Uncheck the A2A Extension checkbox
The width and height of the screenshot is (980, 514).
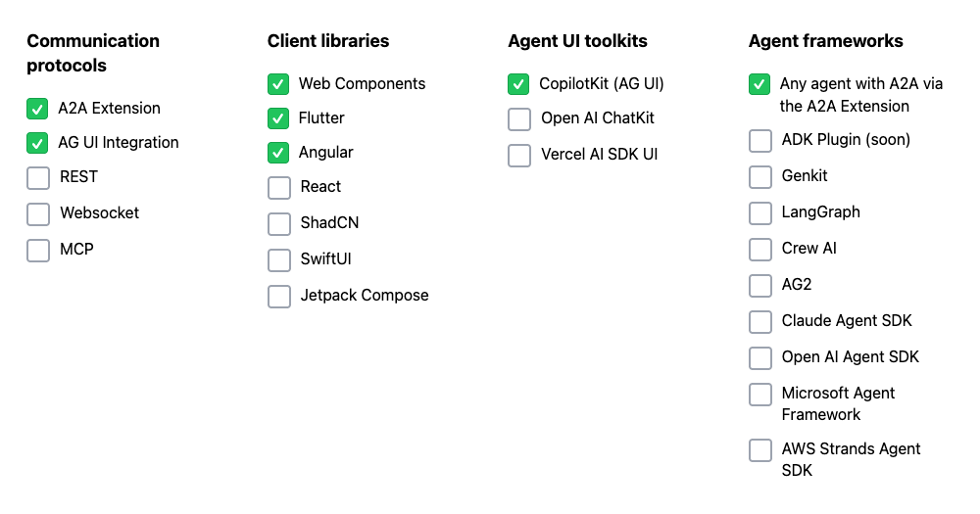pos(38,109)
